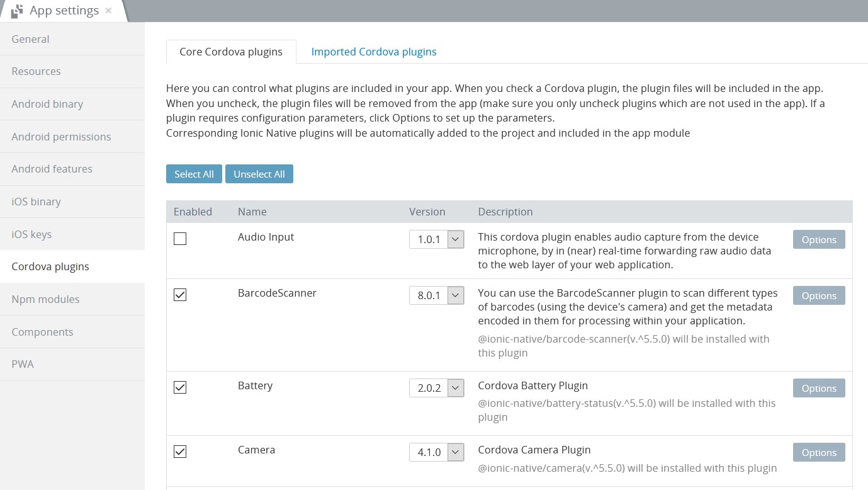Screen dimensions: 868x490
Task: Open Android binary settings
Action: pyautogui.click(x=72, y=104)
